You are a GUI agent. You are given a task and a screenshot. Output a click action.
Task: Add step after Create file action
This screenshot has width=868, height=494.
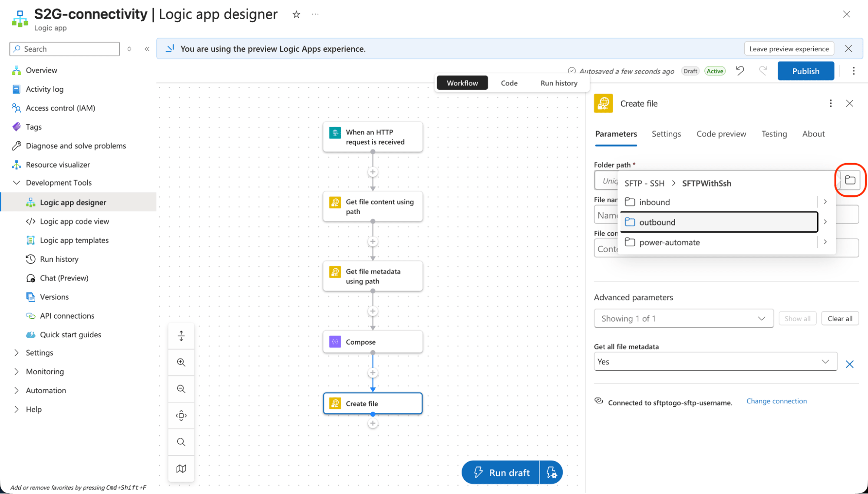pyautogui.click(x=373, y=424)
